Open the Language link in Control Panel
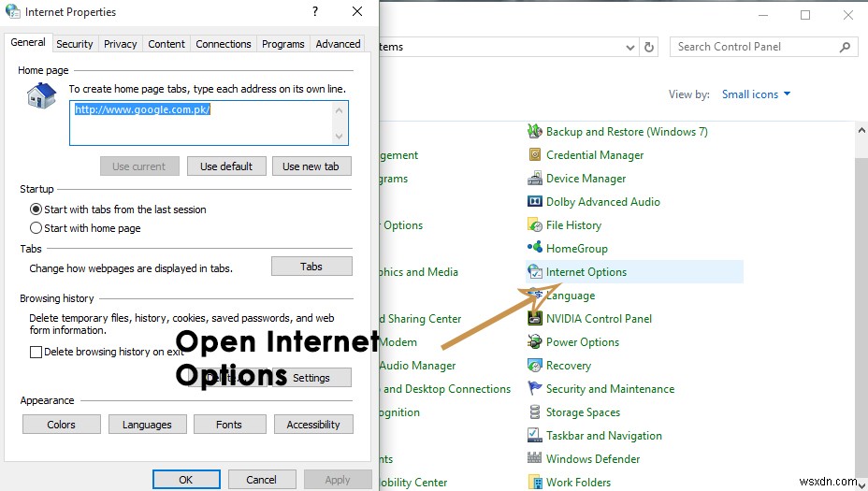868x491 pixels. coord(571,296)
